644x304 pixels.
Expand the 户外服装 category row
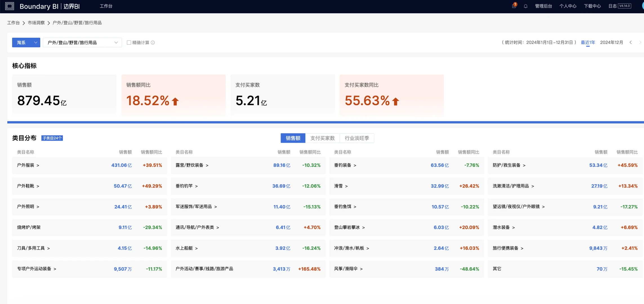point(90,165)
